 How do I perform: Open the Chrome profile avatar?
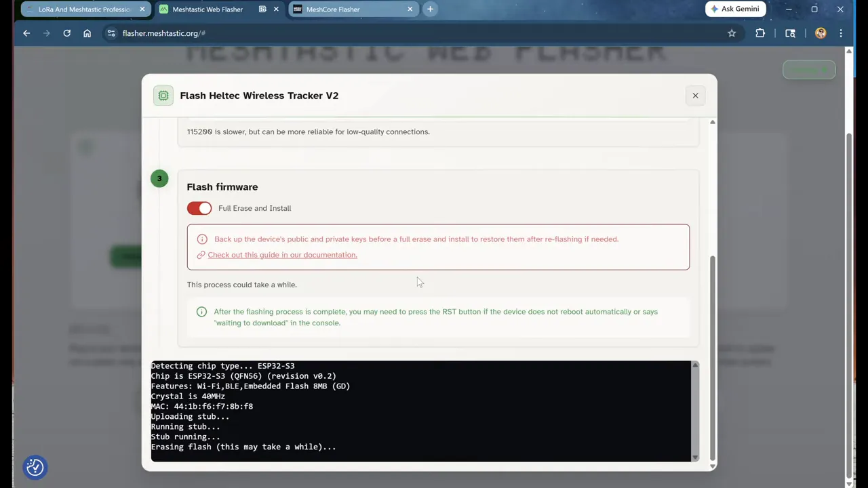point(821,33)
